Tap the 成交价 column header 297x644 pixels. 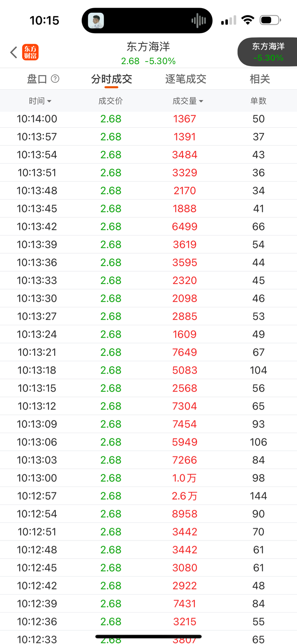111,101
